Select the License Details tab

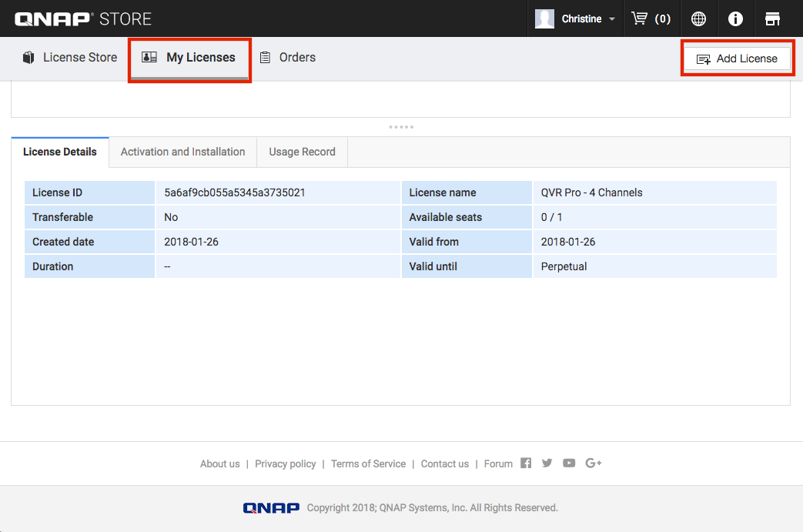(60, 152)
